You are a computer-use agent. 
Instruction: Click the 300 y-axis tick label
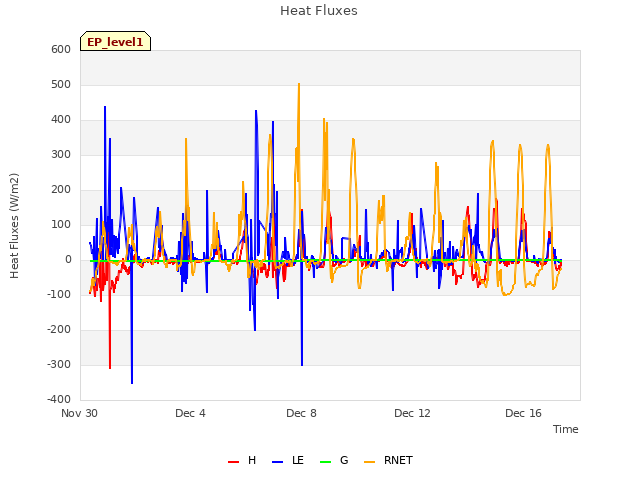tap(61, 155)
